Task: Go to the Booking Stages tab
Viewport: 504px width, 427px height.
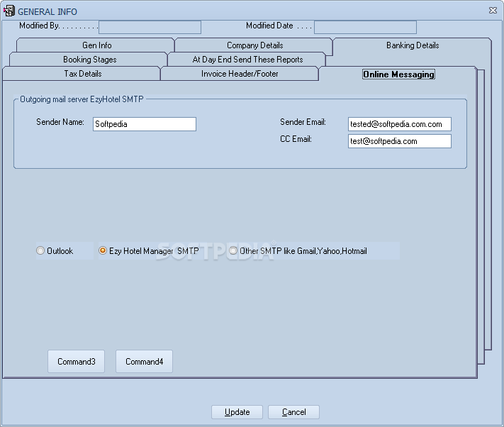Action: point(90,60)
